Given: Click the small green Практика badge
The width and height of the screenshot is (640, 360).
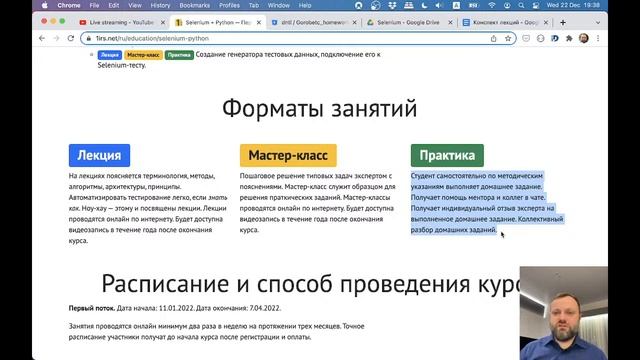Looking at the screenshot, I should pyautogui.click(x=179, y=55).
